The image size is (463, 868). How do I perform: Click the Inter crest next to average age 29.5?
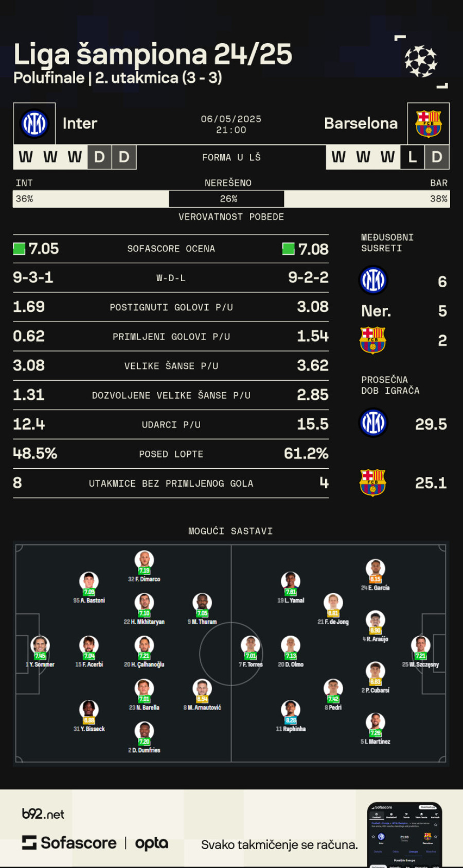click(373, 423)
